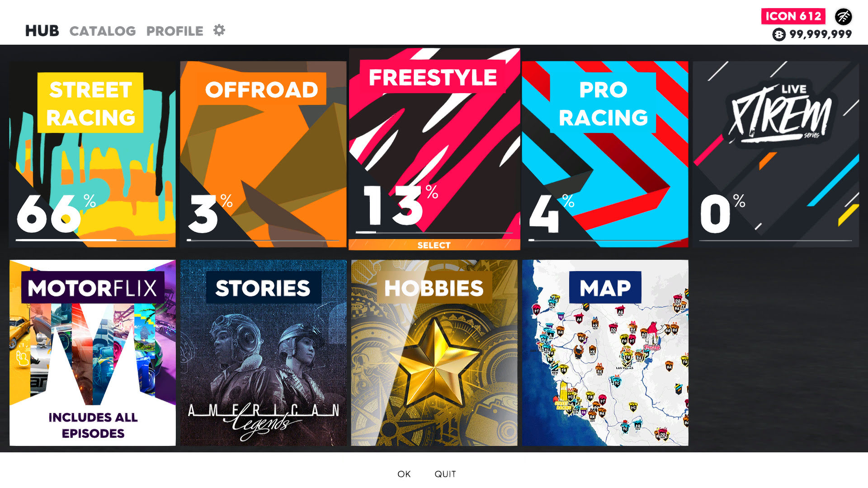Click the ICON 612 level badge

click(793, 16)
